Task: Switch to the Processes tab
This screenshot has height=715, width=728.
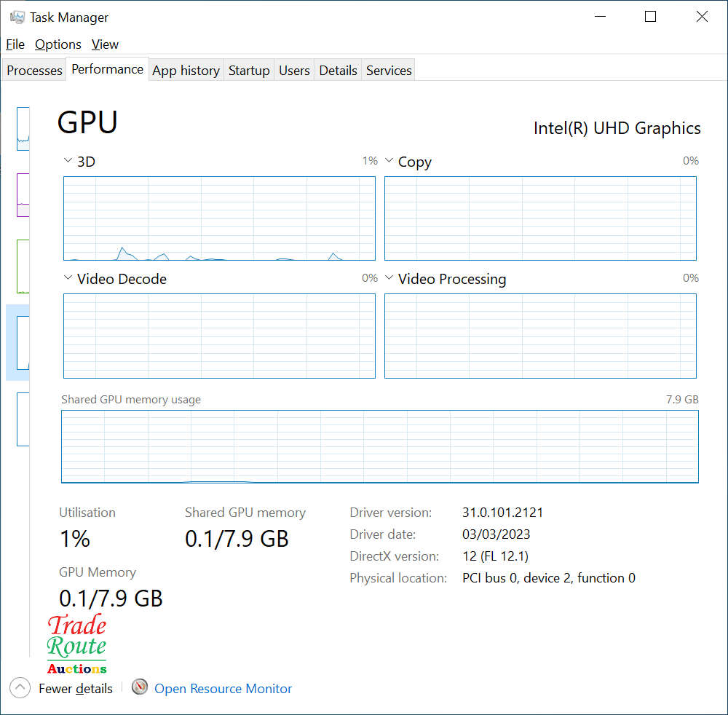Action: pyautogui.click(x=34, y=71)
